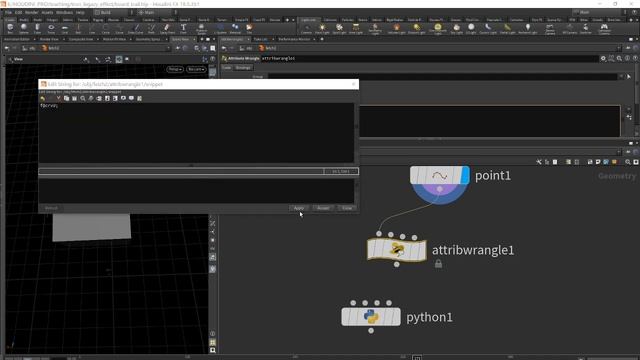Open the parameter gear menu for attribwrangle1

(603, 58)
